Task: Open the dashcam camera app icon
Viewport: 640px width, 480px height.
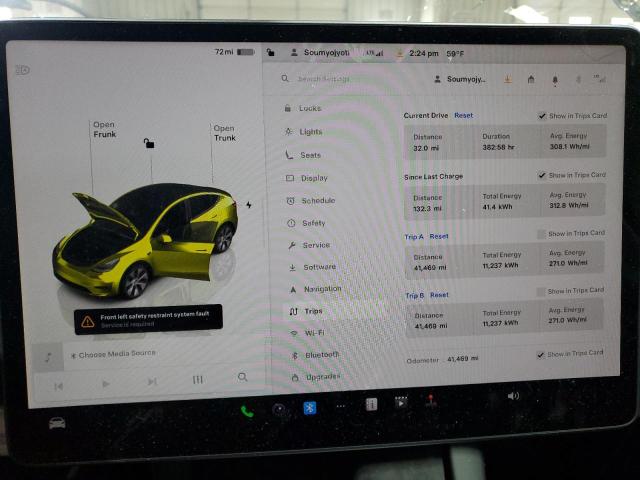Action: pos(281,409)
